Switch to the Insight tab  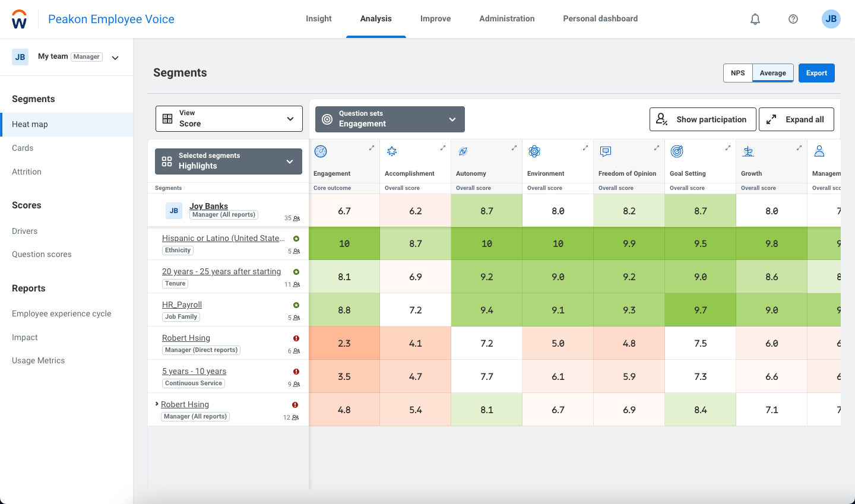pyautogui.click(x=319, y=18)
